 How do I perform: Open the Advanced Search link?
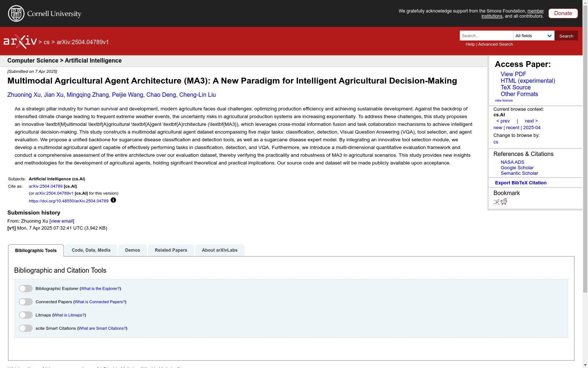click(495, 44)
